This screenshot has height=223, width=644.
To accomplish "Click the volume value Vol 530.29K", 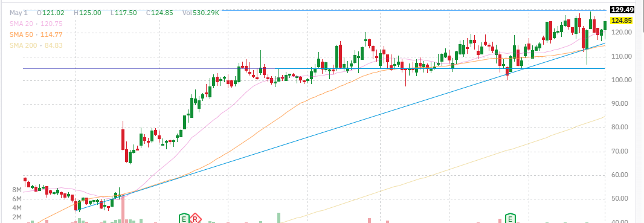I will pyautogui.click(x=201, y=13).
